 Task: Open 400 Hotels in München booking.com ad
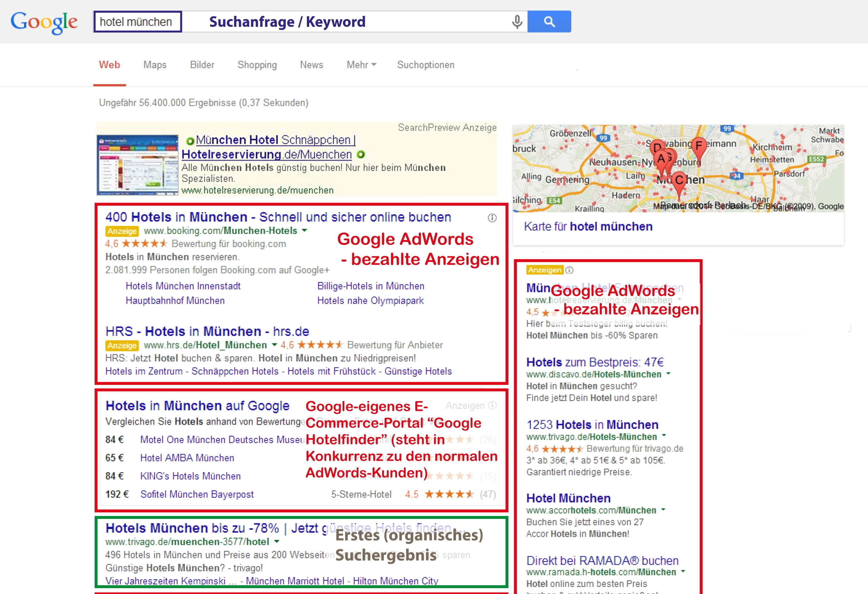click(x=278, y=217)
